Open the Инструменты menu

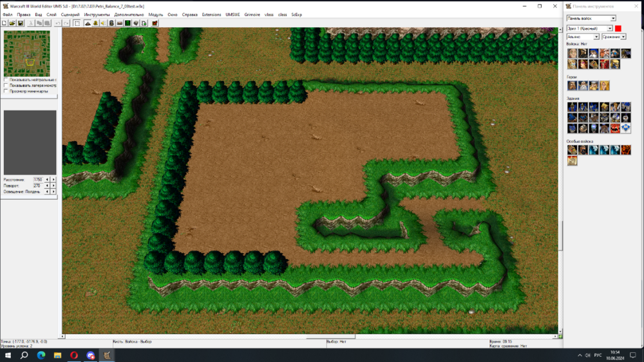(97, 14)
